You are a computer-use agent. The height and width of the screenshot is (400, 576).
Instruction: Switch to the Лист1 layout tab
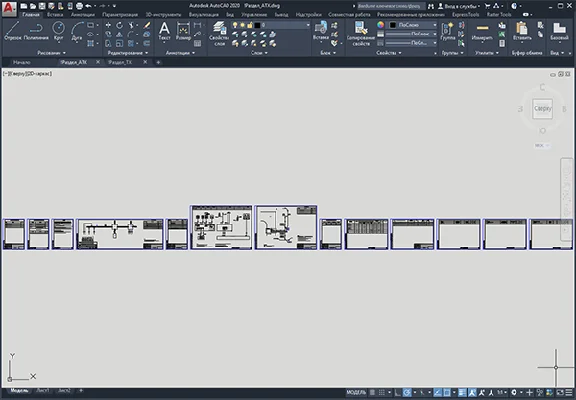[x=43, y=390]
